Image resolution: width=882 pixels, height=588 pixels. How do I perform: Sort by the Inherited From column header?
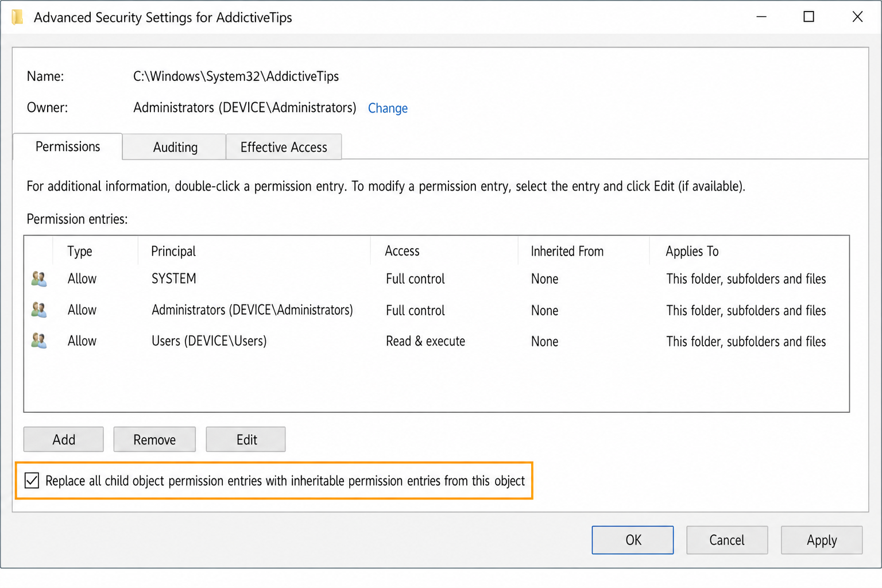567,251
